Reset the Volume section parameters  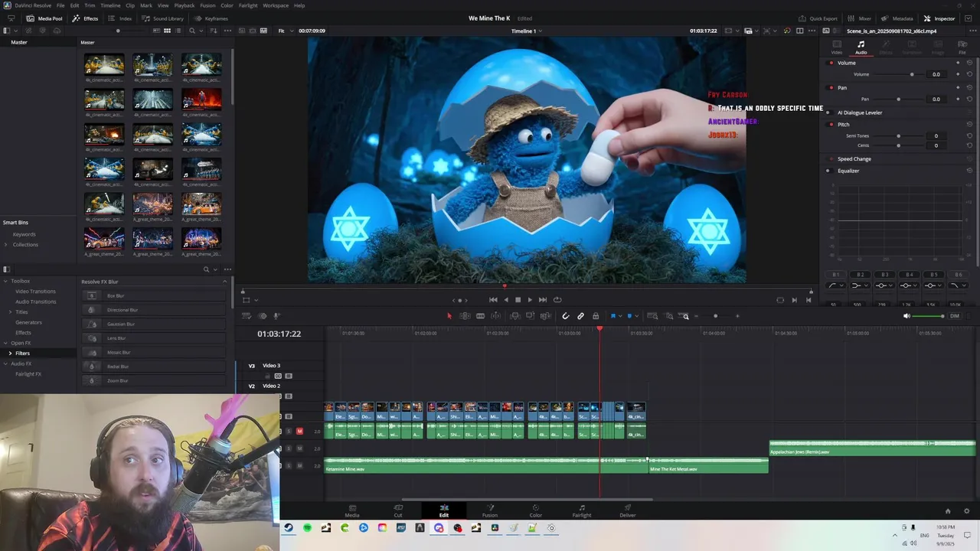[x=969, y=63]
